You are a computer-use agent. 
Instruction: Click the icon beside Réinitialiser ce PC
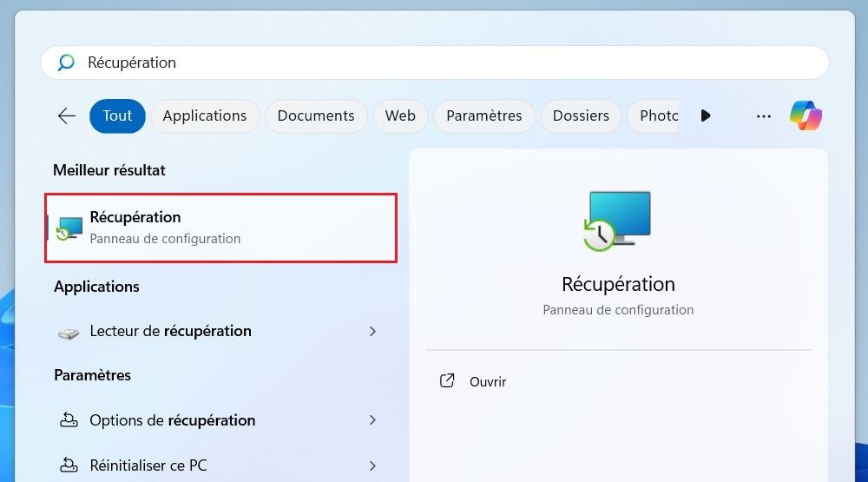pos(69,465)
